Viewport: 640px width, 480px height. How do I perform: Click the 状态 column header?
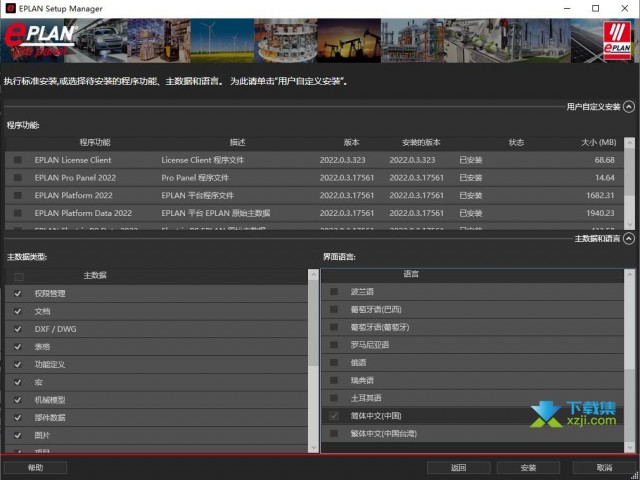516,142
